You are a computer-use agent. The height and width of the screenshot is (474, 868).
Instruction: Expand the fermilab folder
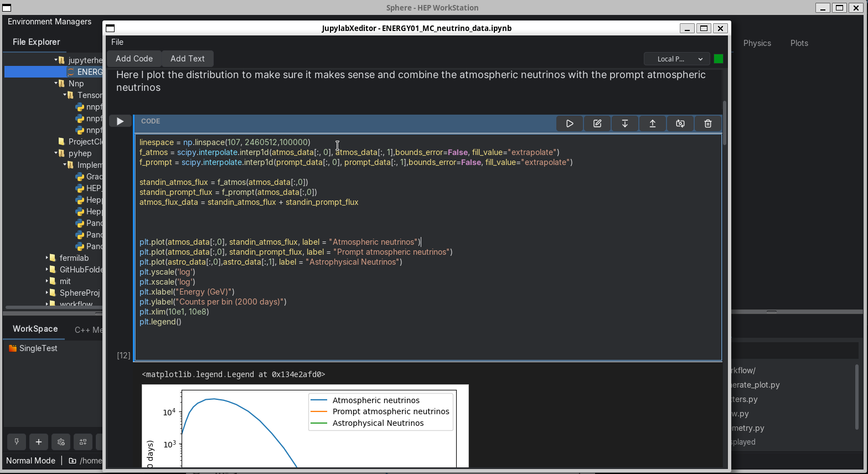(47, 258)
